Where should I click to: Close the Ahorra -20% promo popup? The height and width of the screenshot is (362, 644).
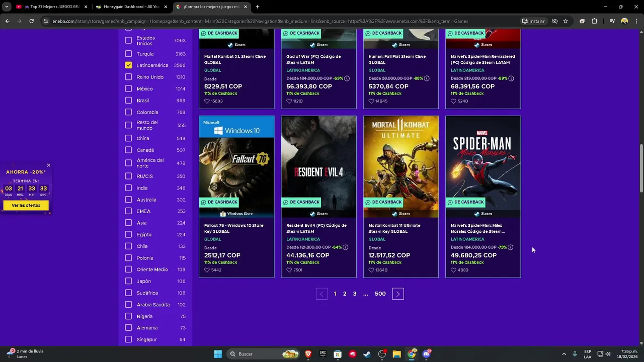48,165
